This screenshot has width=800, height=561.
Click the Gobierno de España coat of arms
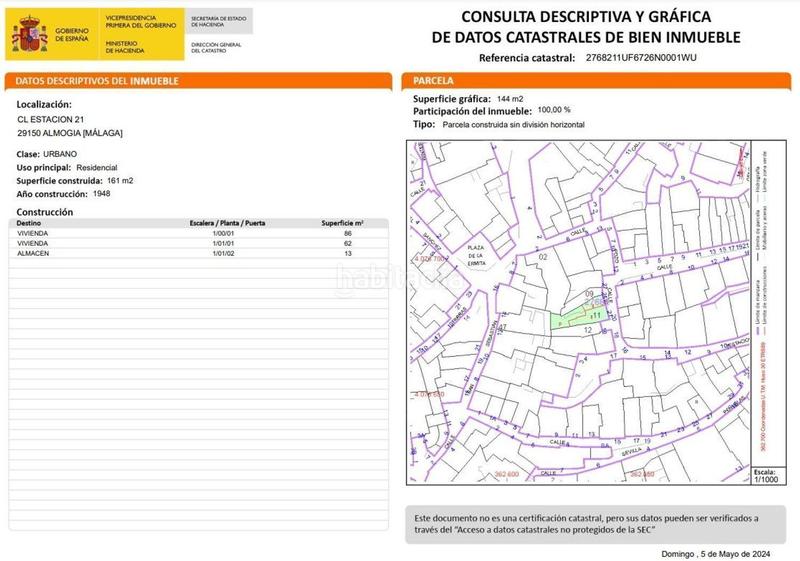[x=29, y=34]
